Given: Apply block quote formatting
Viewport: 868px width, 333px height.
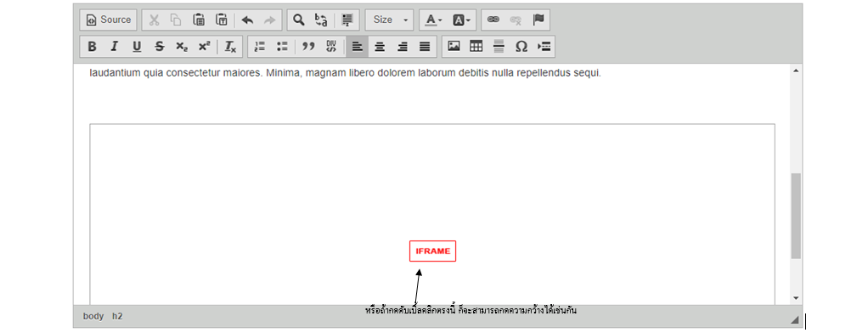Looking at the screenshot, I should click(308, 47).
